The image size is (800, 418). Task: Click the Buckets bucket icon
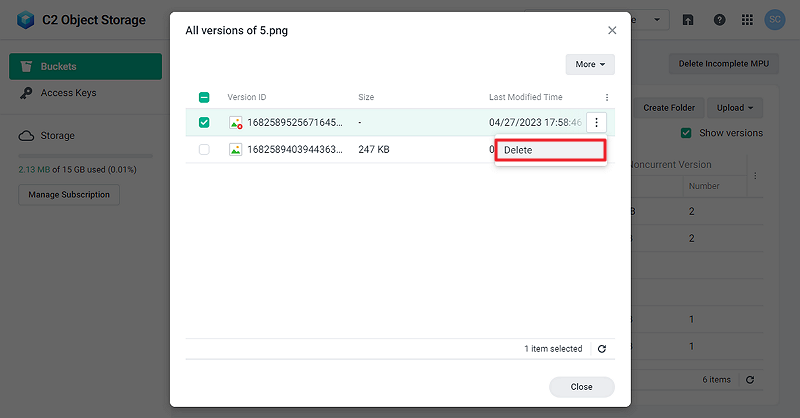[x=26, y=66]
